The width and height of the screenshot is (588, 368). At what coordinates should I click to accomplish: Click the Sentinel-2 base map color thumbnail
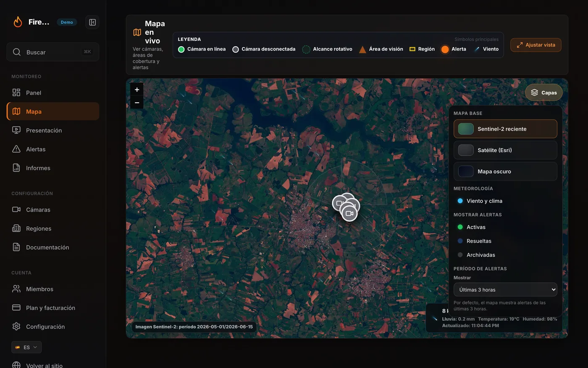click(466, 129)
